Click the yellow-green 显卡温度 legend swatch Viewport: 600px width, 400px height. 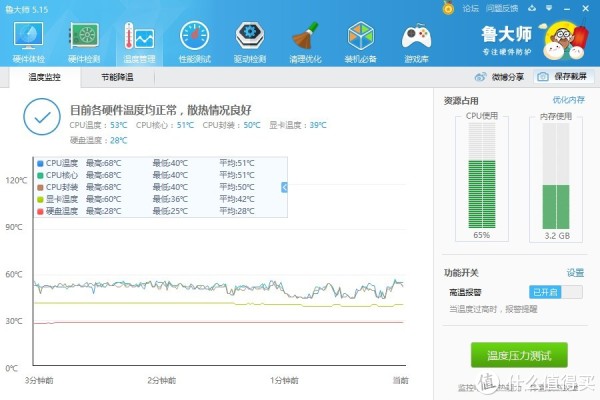[40, 199]
